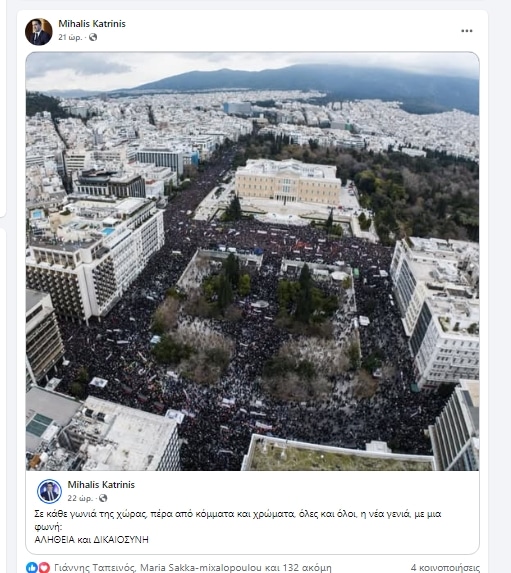Click Maria Sakka-mixalopoulou in reactions list
The width and height of the screenshot is (511, 573).
(x=201, y=568)
